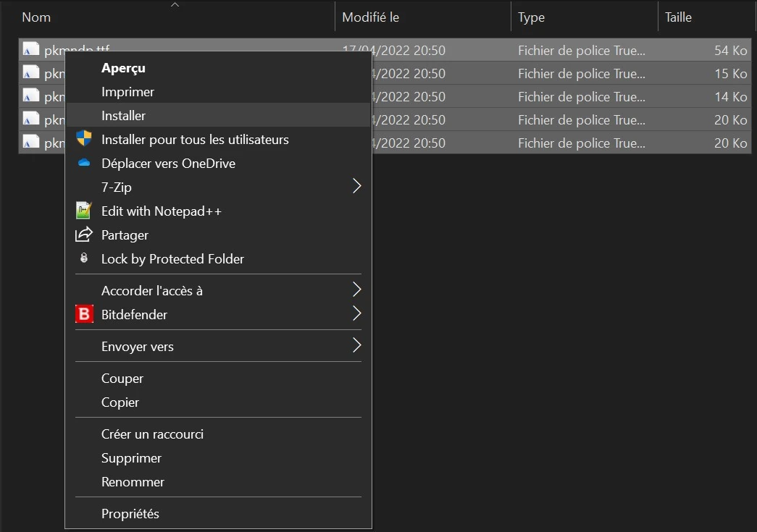
Task: Expand the Accorder l'accès à submenu arrow
Action: 356,290
